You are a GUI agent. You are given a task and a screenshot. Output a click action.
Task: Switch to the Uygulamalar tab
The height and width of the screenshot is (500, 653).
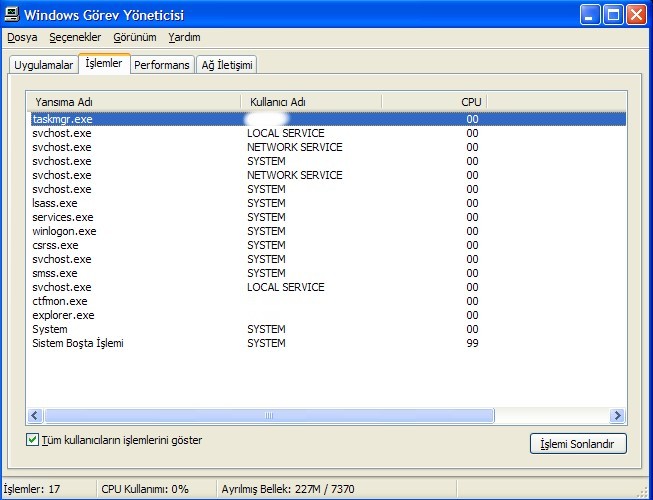(x=43, y=65)
